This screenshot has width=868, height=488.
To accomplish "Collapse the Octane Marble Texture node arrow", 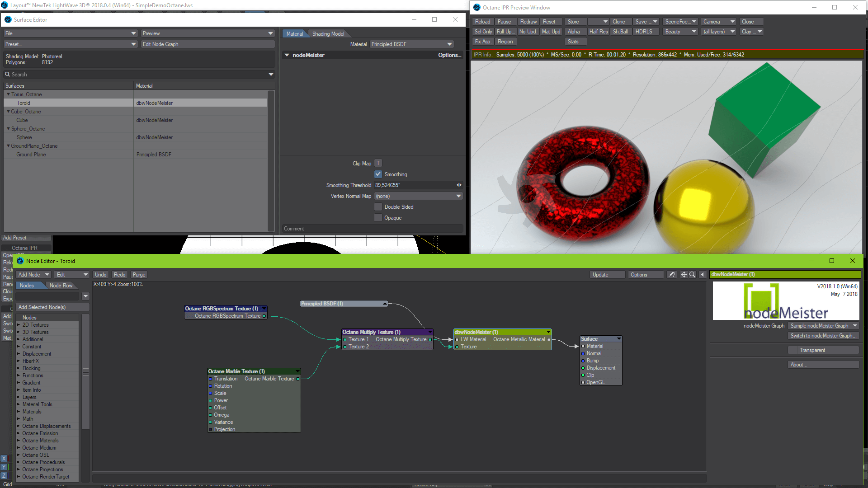I will 297,371.
